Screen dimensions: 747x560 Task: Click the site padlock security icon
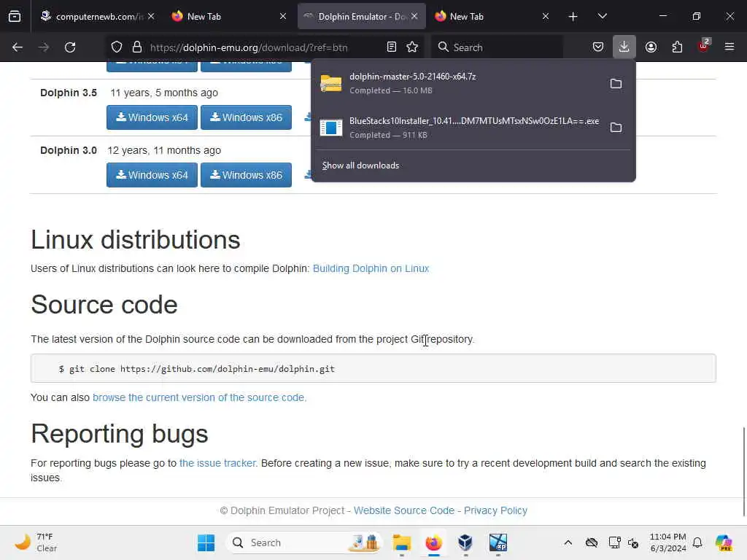pos(137,47)
